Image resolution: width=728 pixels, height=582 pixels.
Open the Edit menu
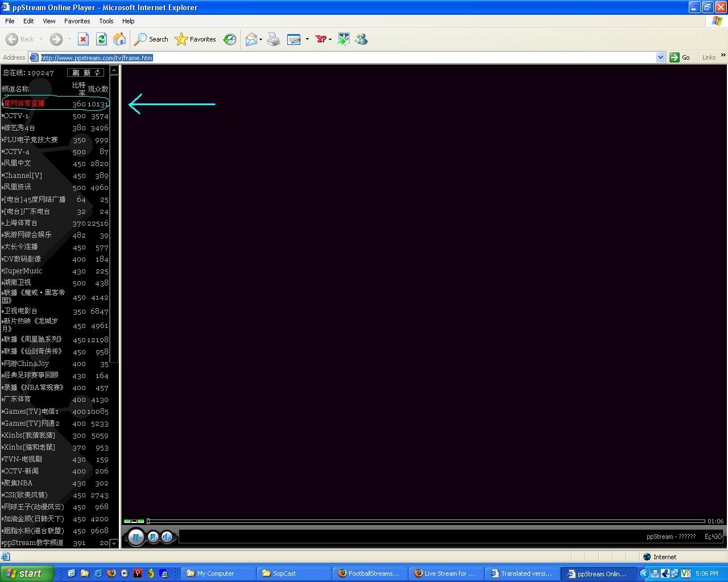[x=28, y=21]
